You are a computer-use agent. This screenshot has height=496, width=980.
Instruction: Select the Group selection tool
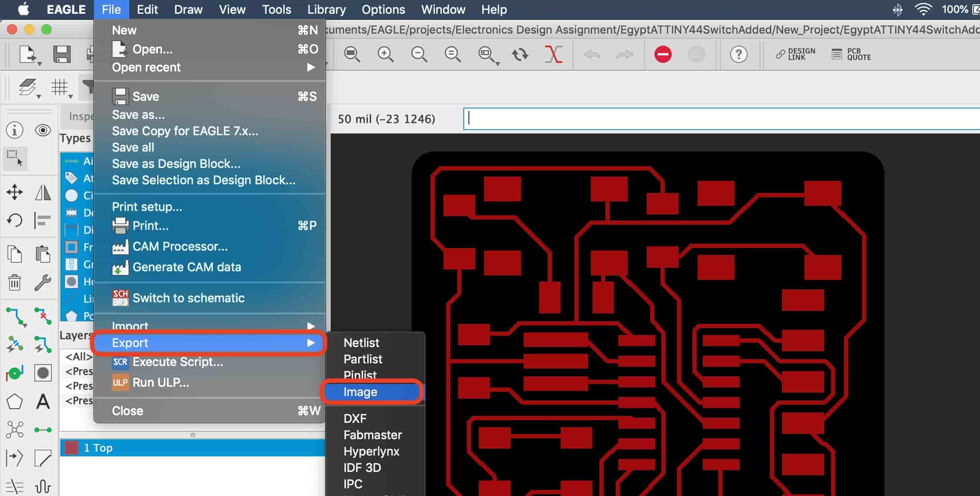coord(15,158)
